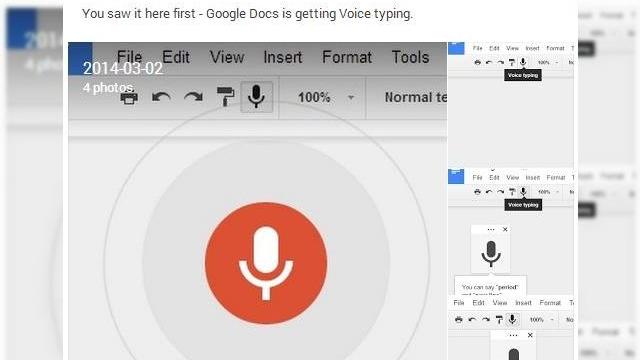Open the View menu in the second thumbnail

click(x=513, y=178)
